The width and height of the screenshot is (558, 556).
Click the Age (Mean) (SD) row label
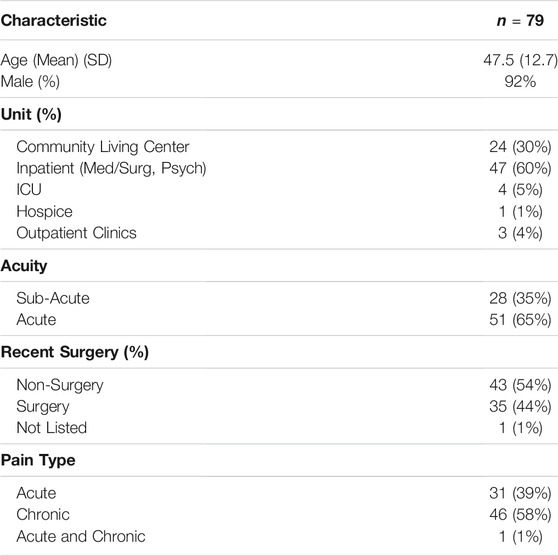(x=56, y=60)
